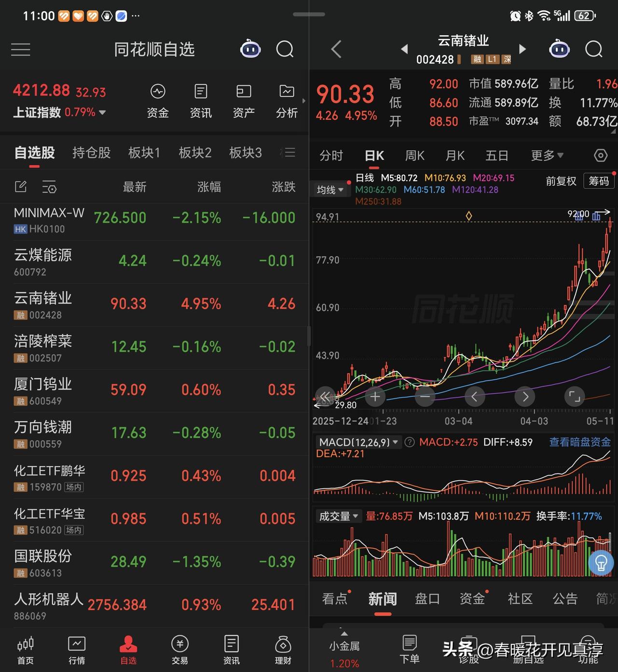Open chart settings hexagon icon
The width and height of the screenshot is (618, 672).
[x=600, y=155]
